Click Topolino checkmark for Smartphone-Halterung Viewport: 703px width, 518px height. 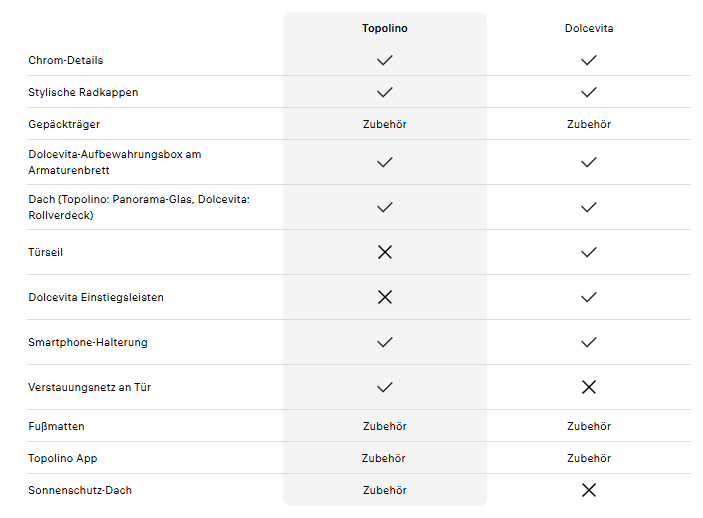385,342
